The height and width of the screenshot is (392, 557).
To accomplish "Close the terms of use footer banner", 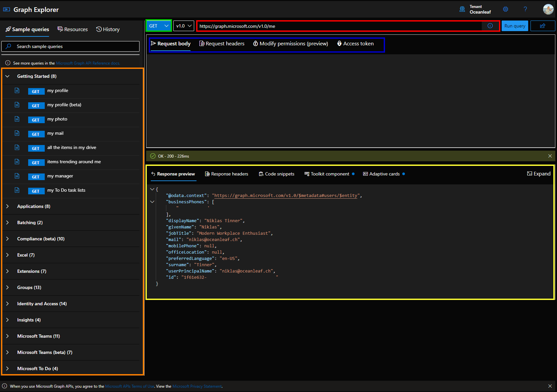I will [x=550, y=386].
